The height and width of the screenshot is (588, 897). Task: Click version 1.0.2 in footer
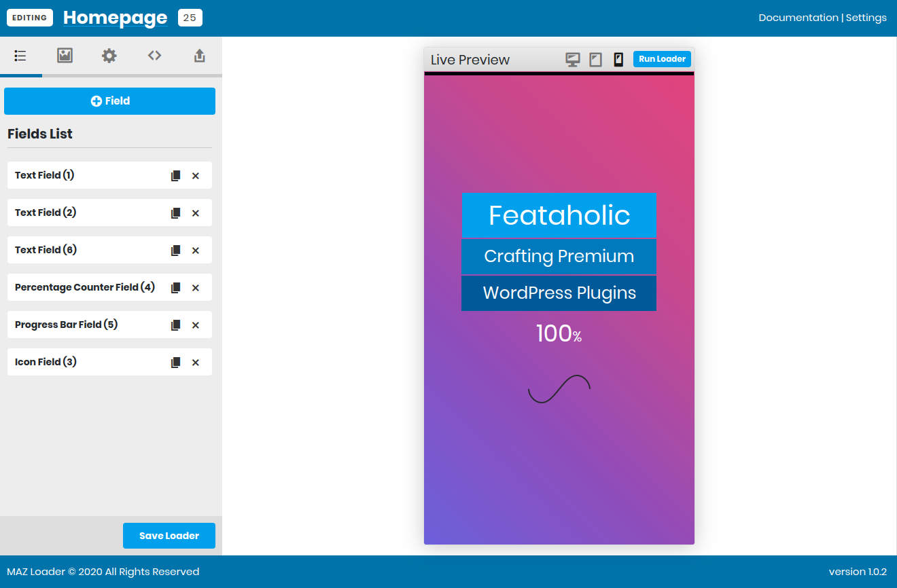click(858, 572)
